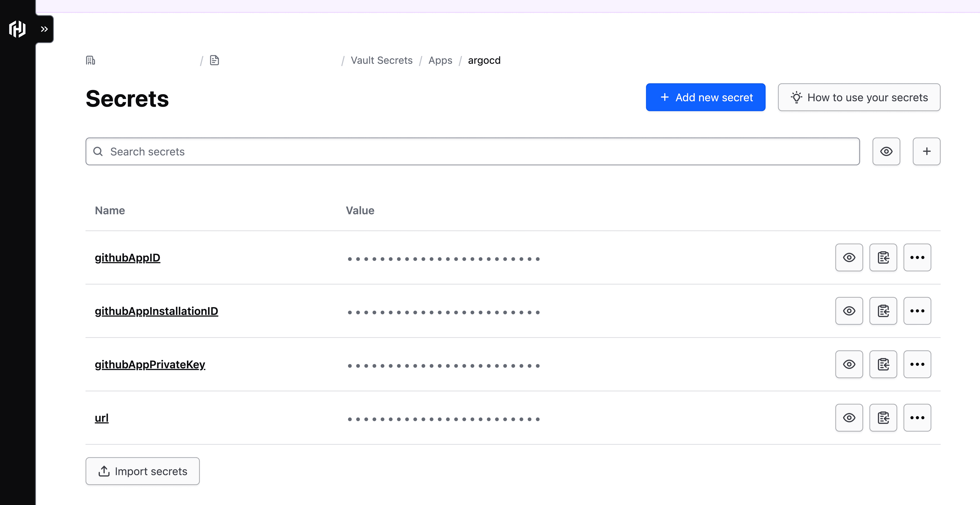
Task: Open more options for url secret
Action: (x=917, y=418)
